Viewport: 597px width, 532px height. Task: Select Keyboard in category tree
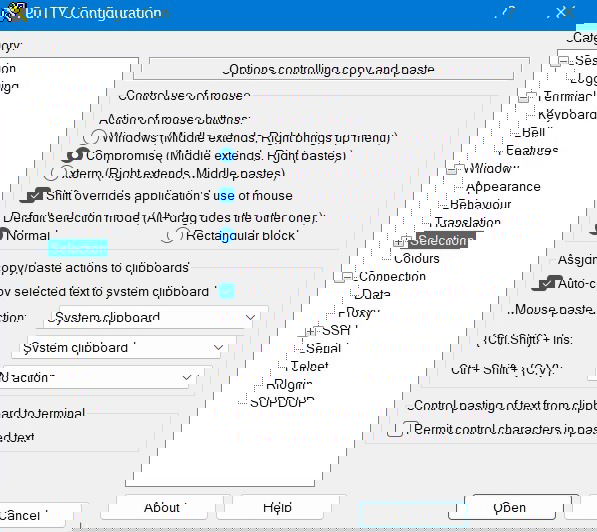(567, 115)
